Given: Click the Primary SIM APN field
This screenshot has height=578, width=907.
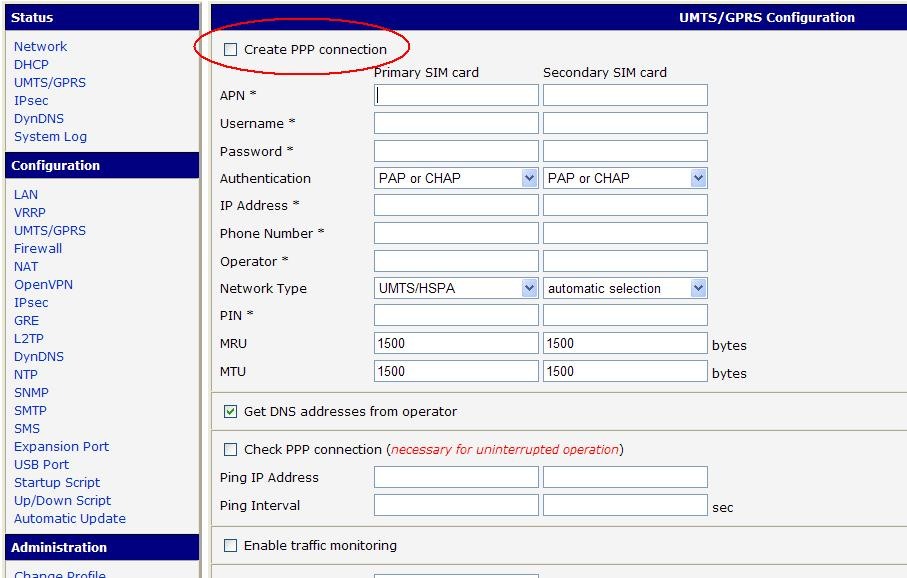Looking at the screenshot, I should pyautogui.click(x=456, y=95).
